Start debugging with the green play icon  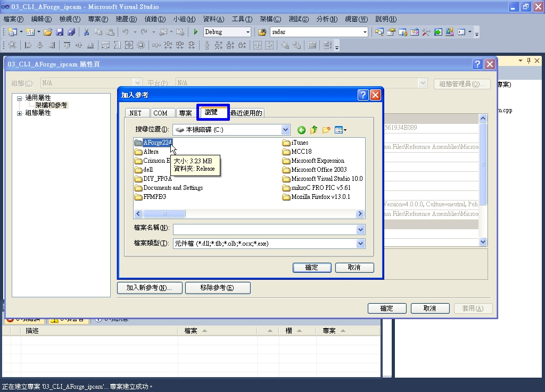click(195, 32)
